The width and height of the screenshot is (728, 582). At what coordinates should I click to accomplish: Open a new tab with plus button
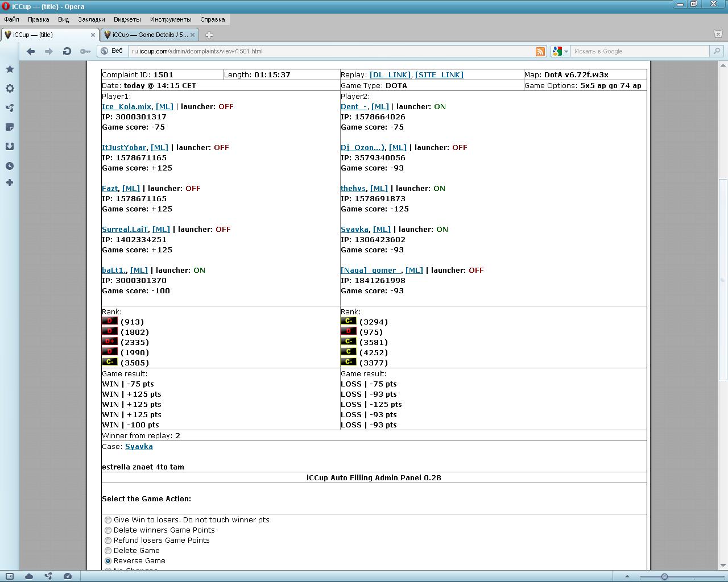coord(209,35)
